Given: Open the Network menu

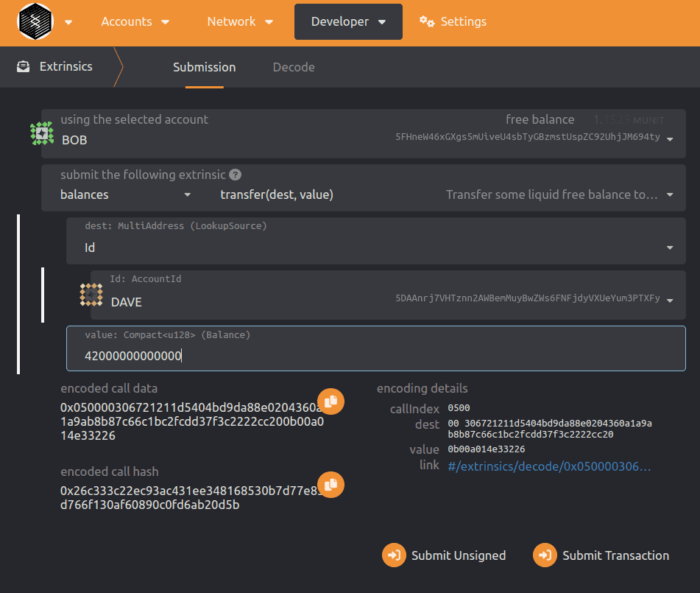Looking at the screenshot, I should point(240,22).
